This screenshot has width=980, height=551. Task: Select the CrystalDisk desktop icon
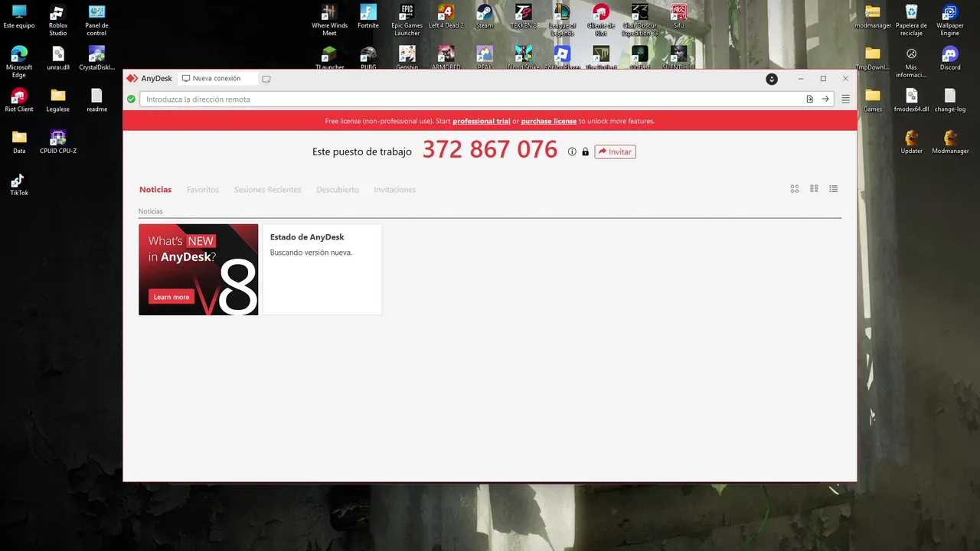(96, 58)
